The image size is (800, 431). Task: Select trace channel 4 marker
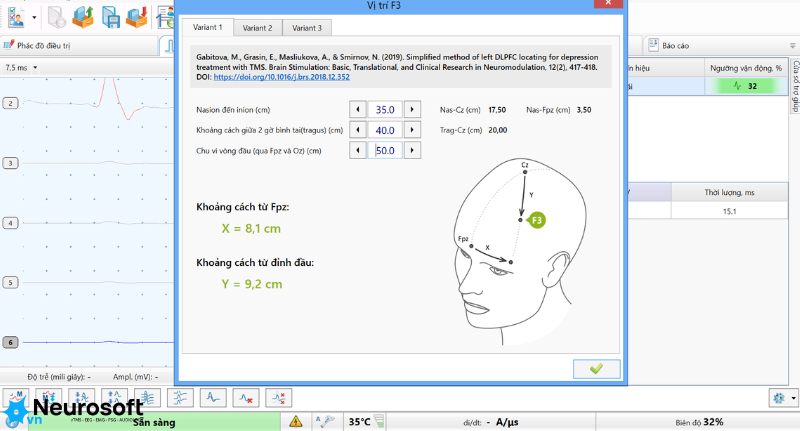click(x=10, y=223)
